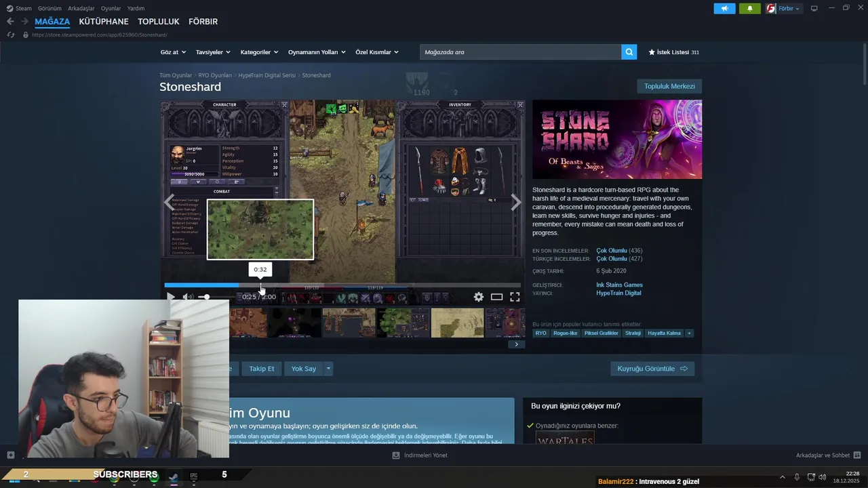Open the FÖRBIR profile tab

(203, 22)
